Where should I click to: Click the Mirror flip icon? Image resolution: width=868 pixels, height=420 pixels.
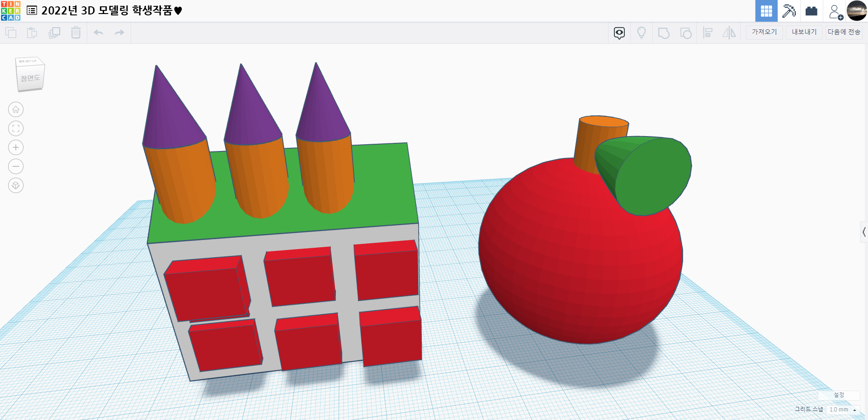click(x=729, y=33)
